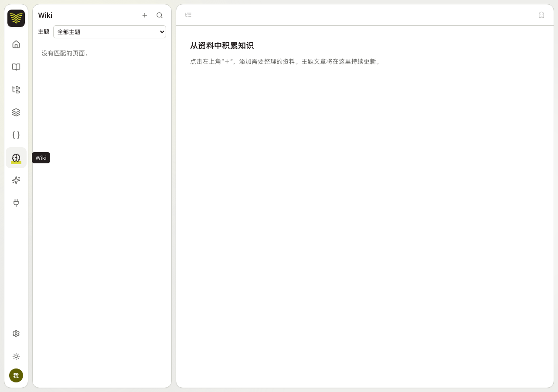Open the plug icon in sidebar
Screen dimensions: 558x392
[16, 203]
